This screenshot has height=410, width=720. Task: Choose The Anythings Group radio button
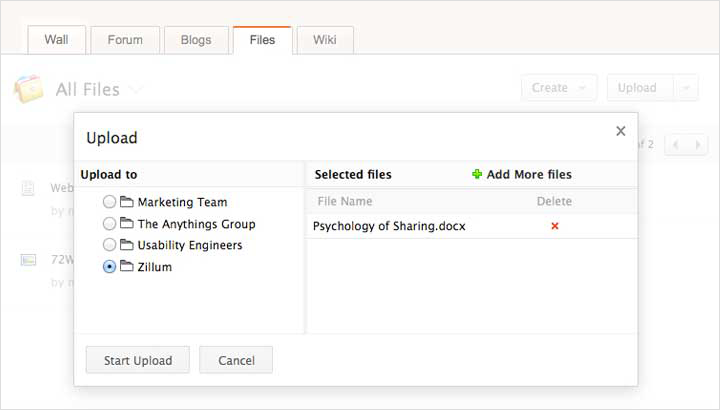[x=109, y=224]
